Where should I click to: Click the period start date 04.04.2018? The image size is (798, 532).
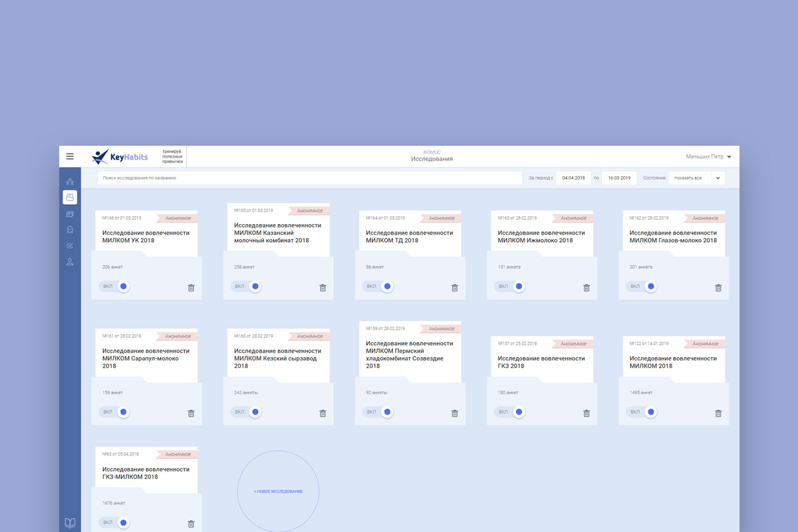573,178
